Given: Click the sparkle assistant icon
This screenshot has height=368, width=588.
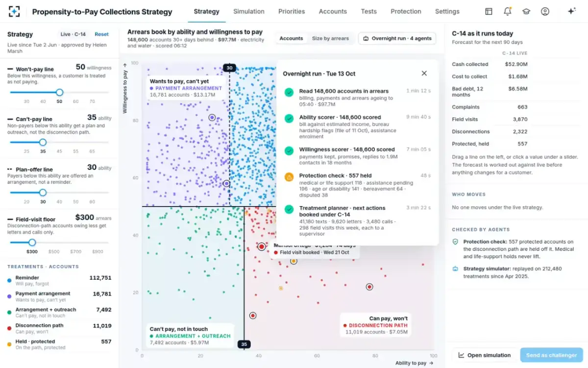Looking at the screenshot, I should 571,11.
